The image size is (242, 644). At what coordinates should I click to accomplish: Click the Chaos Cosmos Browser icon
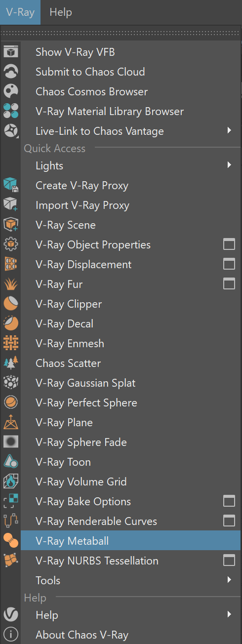point(11,91)
